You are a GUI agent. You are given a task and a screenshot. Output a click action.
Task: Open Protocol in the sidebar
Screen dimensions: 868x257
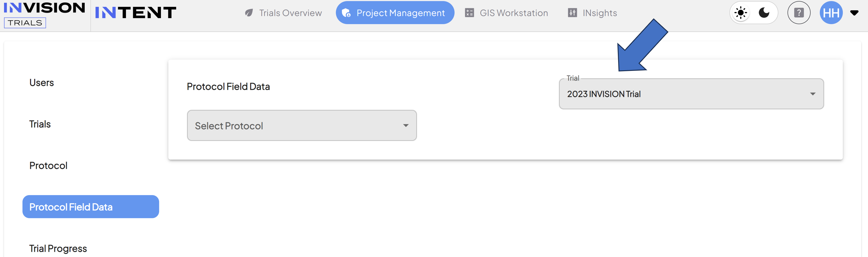48,165
